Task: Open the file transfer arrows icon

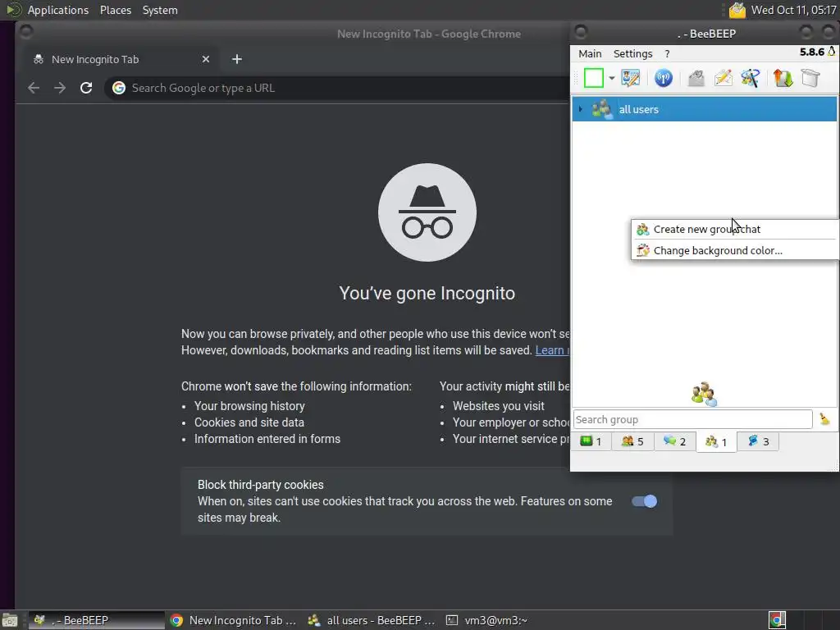Action: [783, 78]
